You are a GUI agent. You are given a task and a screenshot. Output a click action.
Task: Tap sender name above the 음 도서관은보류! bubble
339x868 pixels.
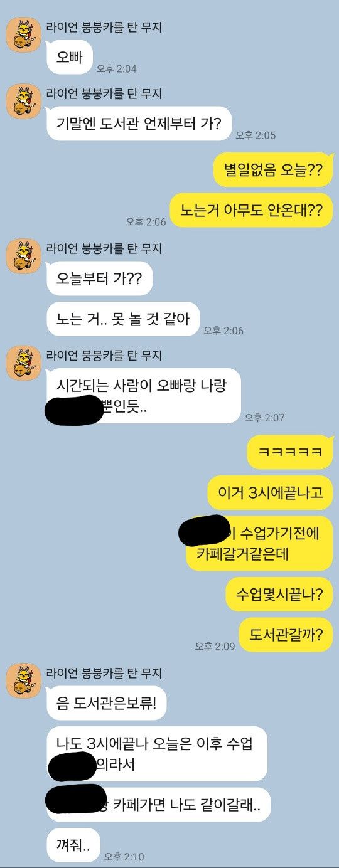pos(104,672)
